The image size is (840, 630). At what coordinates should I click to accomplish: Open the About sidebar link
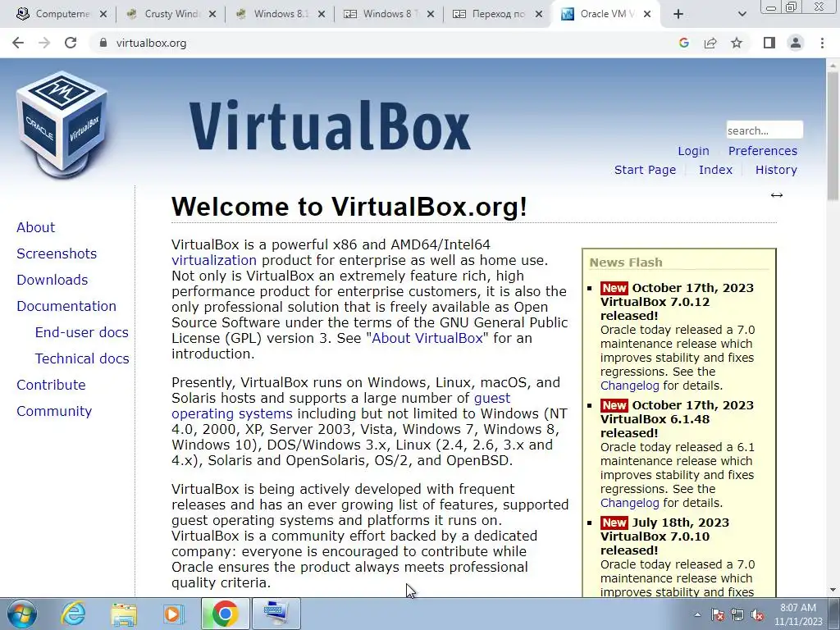tap(35, 227)
